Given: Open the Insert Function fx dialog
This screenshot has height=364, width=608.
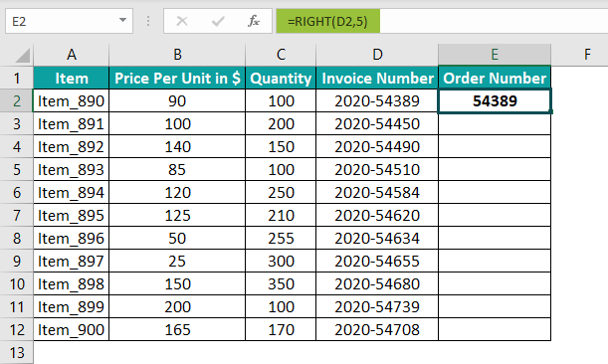Looking at the screenshot, I should pyautogui.click(x=254, y=21).
